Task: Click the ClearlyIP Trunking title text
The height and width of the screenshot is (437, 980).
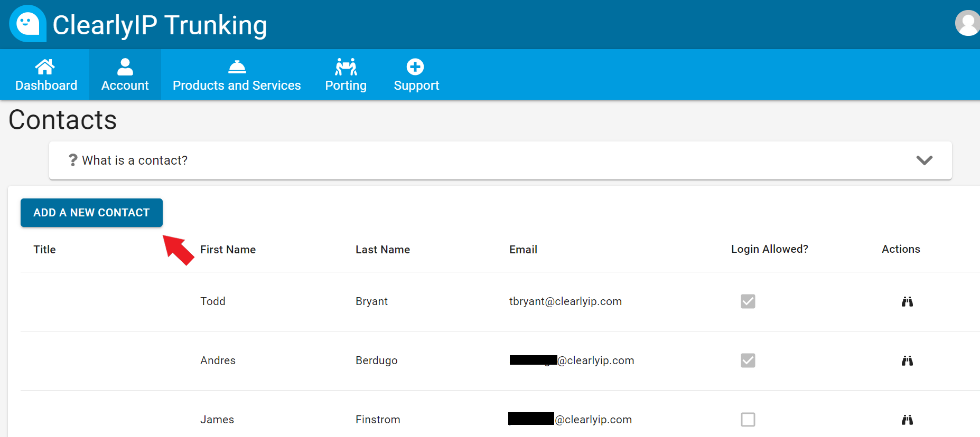Action: click(x=160, y=25)
